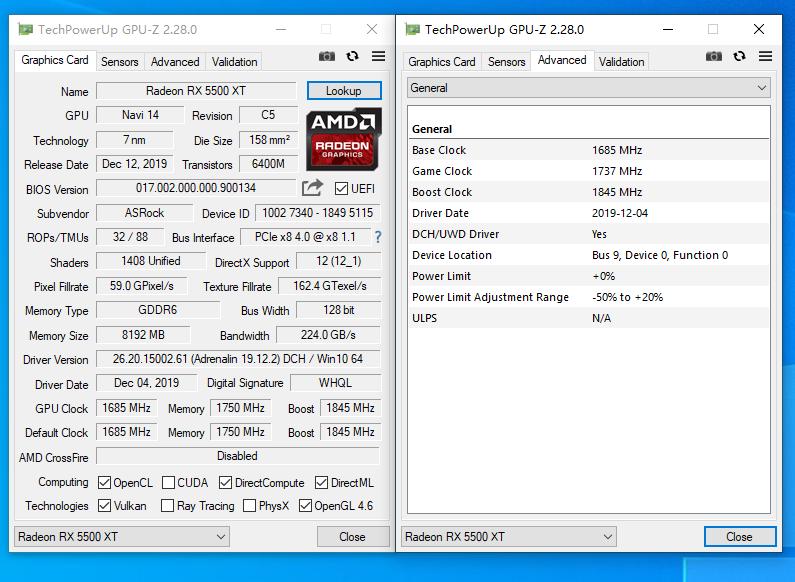Click the Device ID field
This screenshot has width=795, height=582.
(x=317, y=213)
